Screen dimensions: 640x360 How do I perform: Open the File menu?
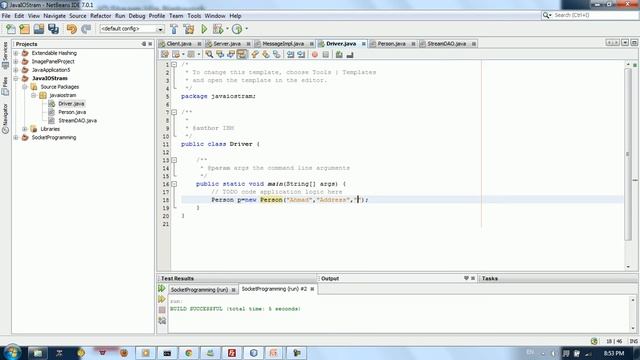coord(6,16)
